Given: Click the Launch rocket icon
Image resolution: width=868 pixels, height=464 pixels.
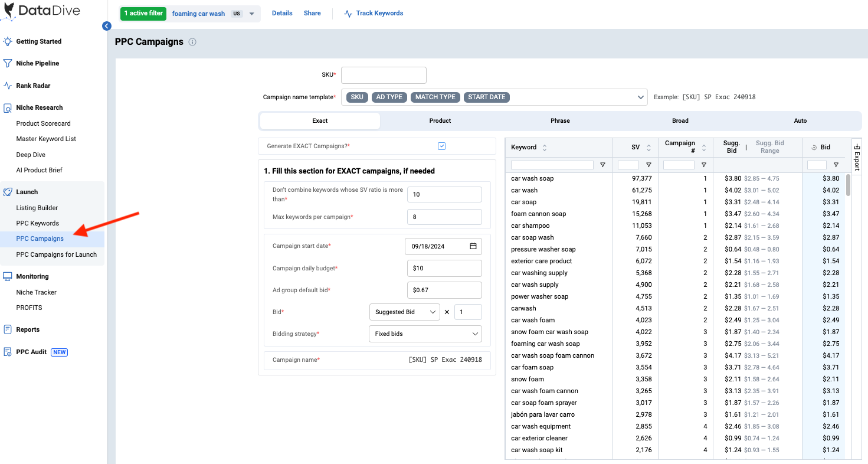Looking at the screenshot, I should pyautogui.click(x=8, y=192).
